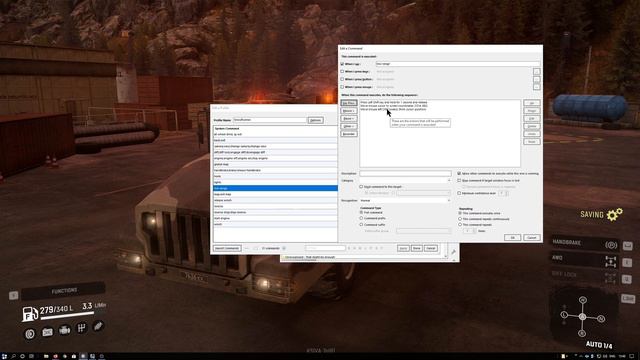Image resolution: width=640 pixels, height=360 pixels.
Task: Click the AWD drivetrain icon in HUD
Action: click(611, 262)
